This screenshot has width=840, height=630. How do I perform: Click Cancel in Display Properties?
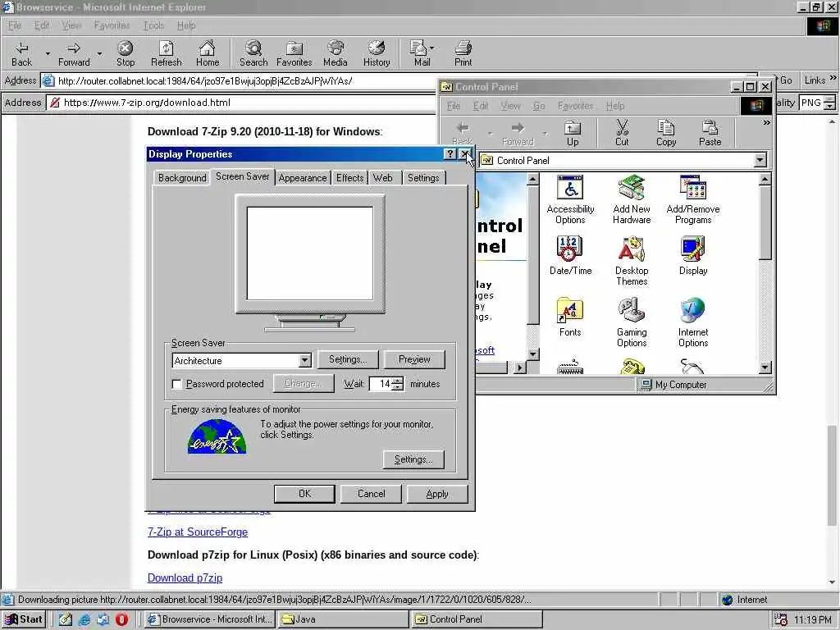(x=371, y=494)
